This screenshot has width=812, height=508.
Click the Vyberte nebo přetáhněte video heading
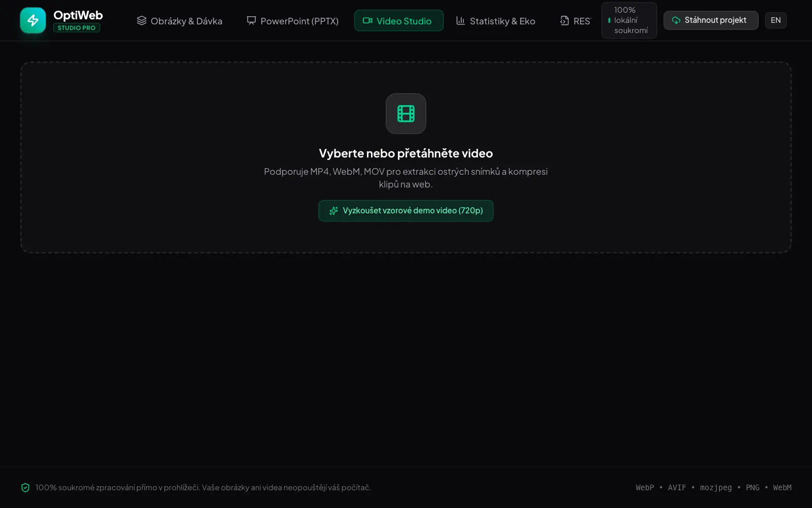pos(405,153)
